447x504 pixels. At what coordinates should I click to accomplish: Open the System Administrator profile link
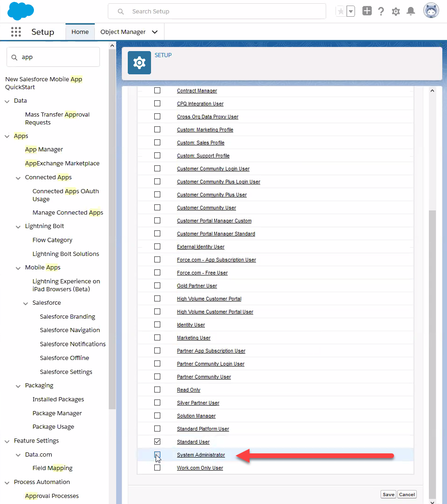point(201,455)
